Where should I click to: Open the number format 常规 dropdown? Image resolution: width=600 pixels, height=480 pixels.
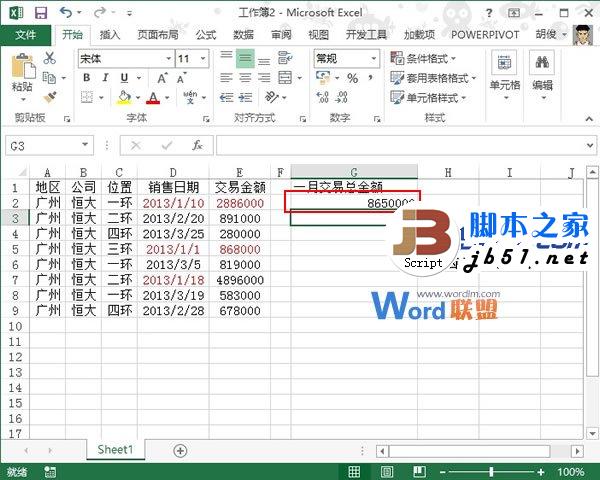373,59
